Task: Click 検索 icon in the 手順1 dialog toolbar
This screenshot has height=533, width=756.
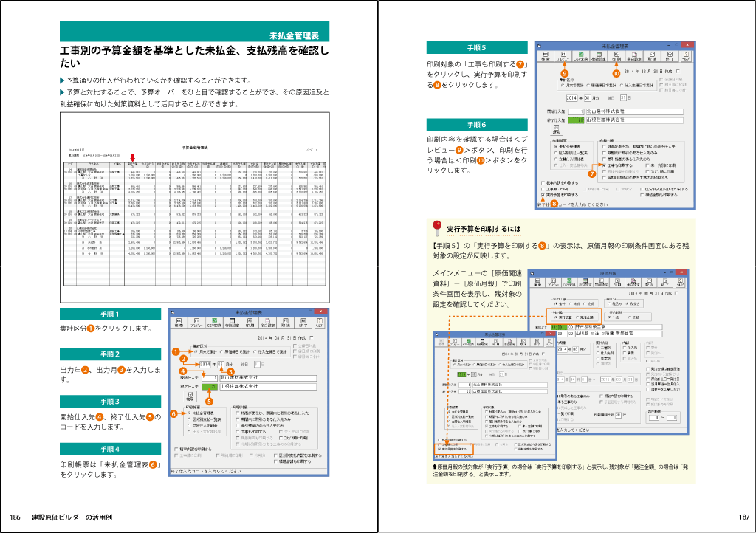Action: click(179, 323)
